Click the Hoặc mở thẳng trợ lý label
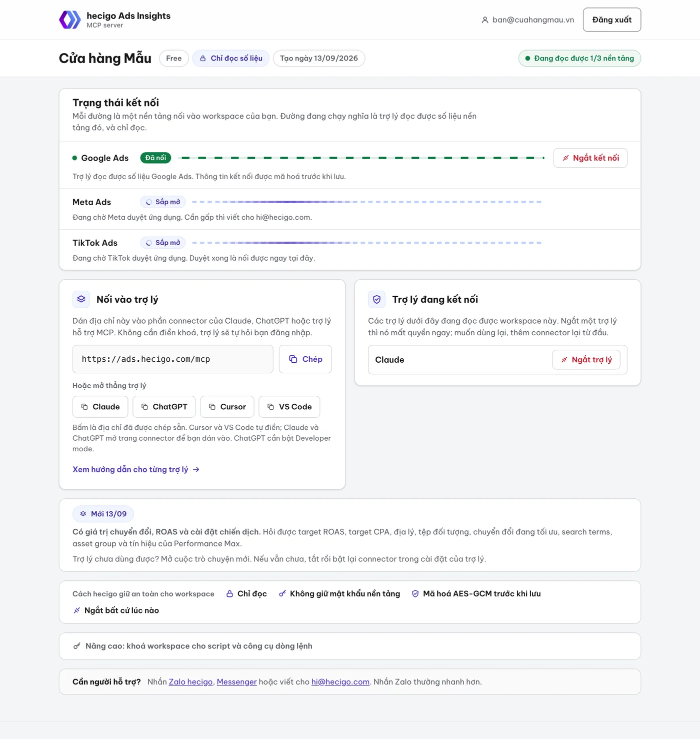Screen dimensions: 700x739 coord(109,386)
